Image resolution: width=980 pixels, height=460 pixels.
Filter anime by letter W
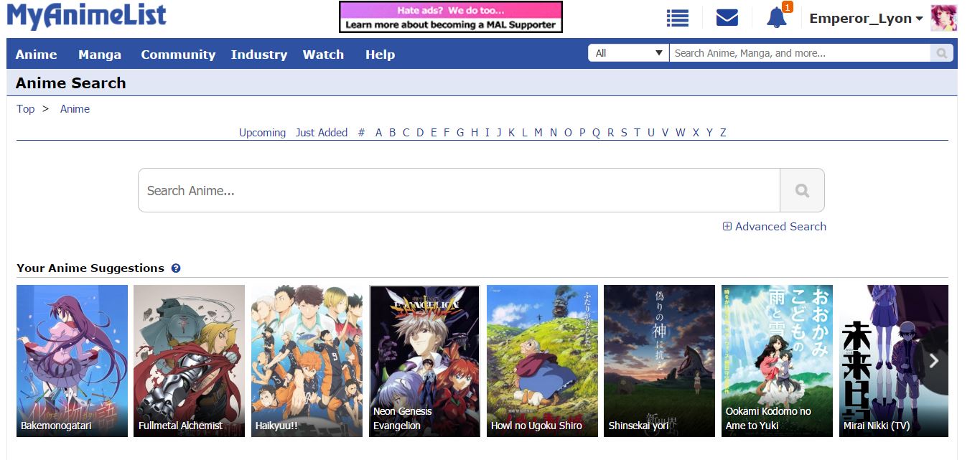tap(680, 133)
